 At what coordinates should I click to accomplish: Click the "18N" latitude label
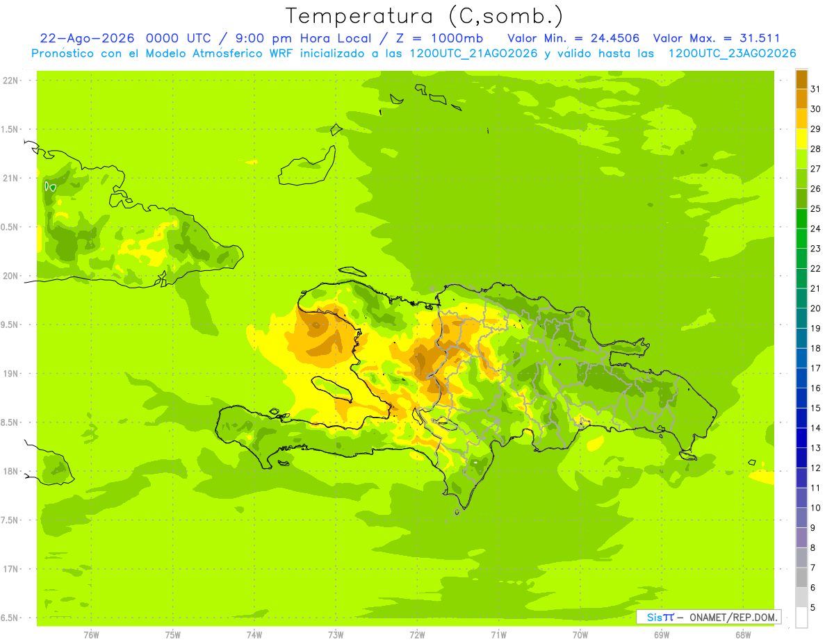pos(10,471)
